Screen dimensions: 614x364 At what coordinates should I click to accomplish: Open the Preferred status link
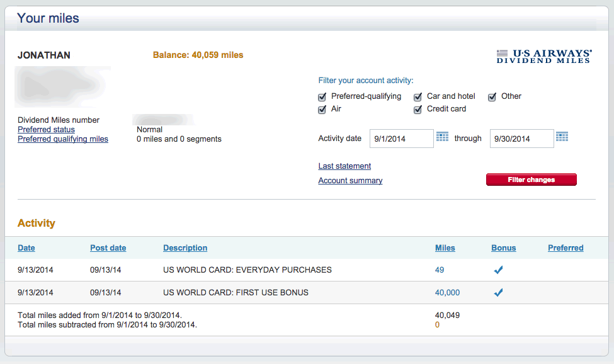coord(46,130)
